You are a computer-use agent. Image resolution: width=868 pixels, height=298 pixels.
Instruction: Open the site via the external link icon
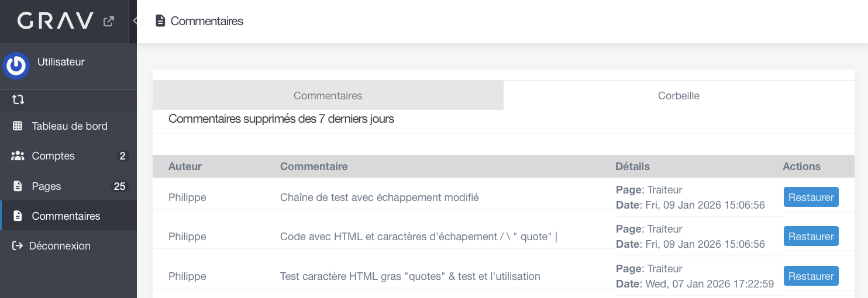click(x=108, y=21)
